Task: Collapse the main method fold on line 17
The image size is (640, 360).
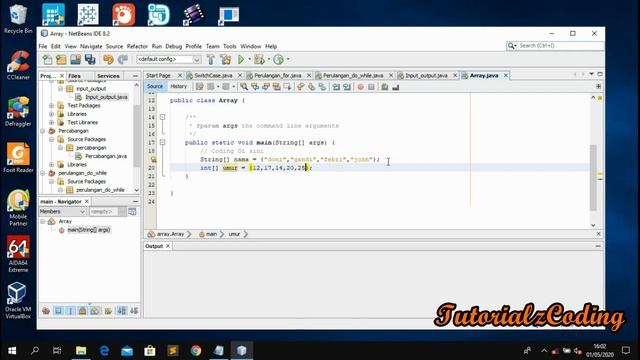Action: (162, 142)
